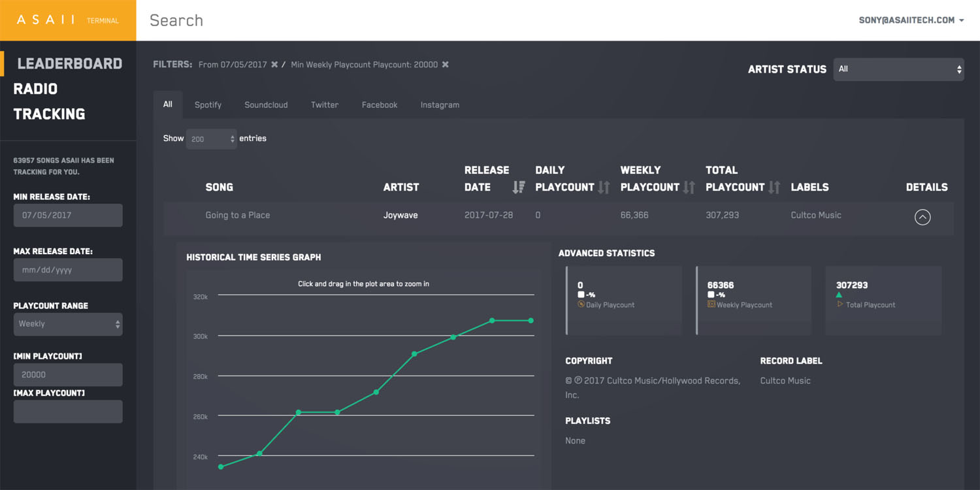Click the Weekly Playcount stat icon
980x490 pixels.
pos(711,304)
